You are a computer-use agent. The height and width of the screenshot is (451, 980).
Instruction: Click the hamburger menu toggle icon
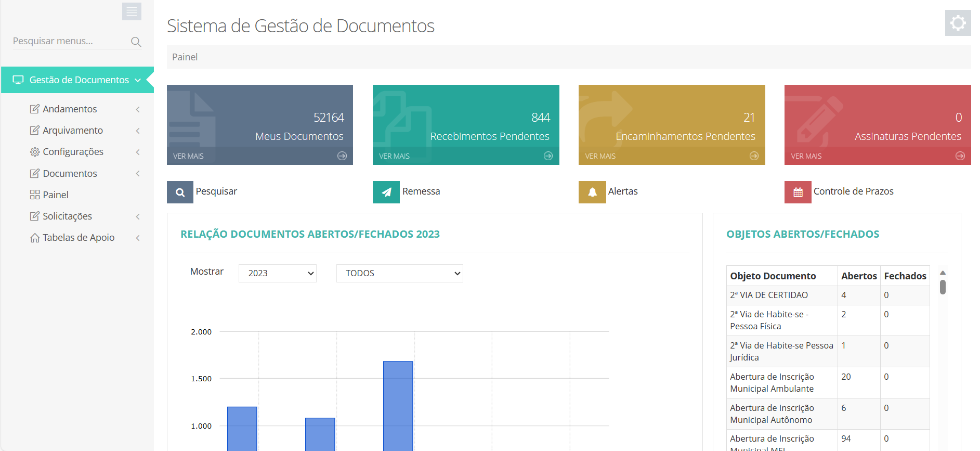coord(132,11)
